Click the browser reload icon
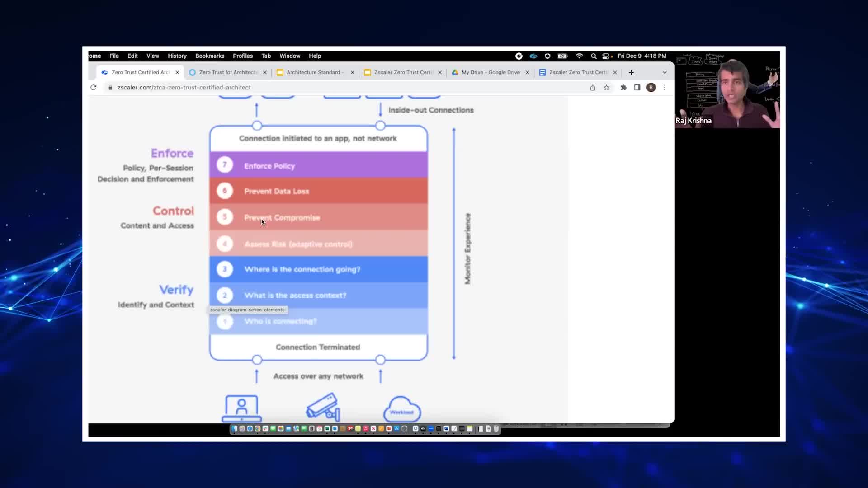Viewport: 868px width, 488px height. [94, 88]
